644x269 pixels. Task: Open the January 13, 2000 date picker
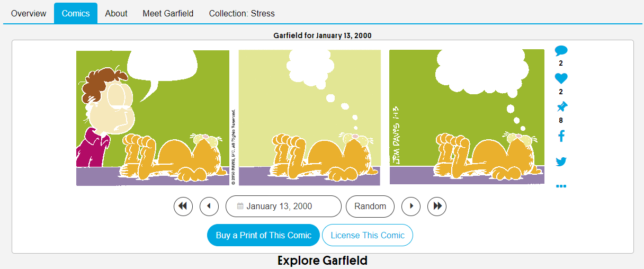pyautogui.click(x=283, y=207)
